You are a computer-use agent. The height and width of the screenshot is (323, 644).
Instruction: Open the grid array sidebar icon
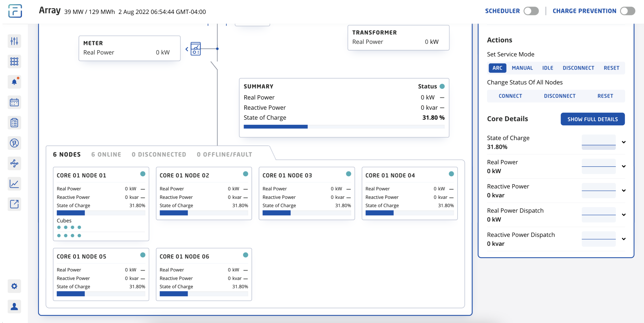tap(14, 61)
